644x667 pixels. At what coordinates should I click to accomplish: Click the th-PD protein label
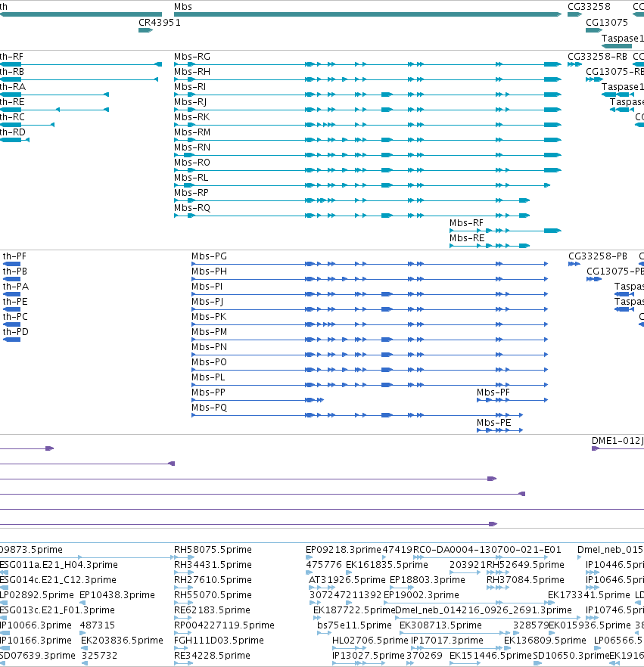click(x=16, y=332)
